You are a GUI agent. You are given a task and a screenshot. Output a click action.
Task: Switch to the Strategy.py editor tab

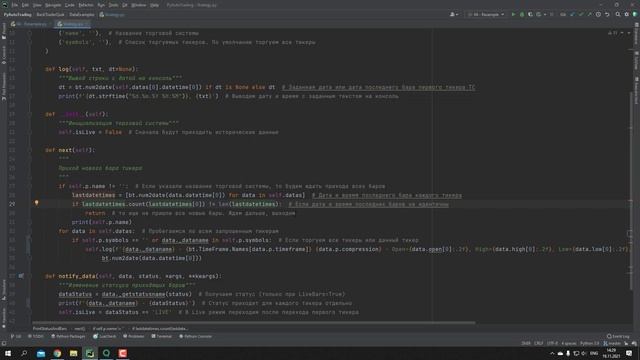pos(73,24)
